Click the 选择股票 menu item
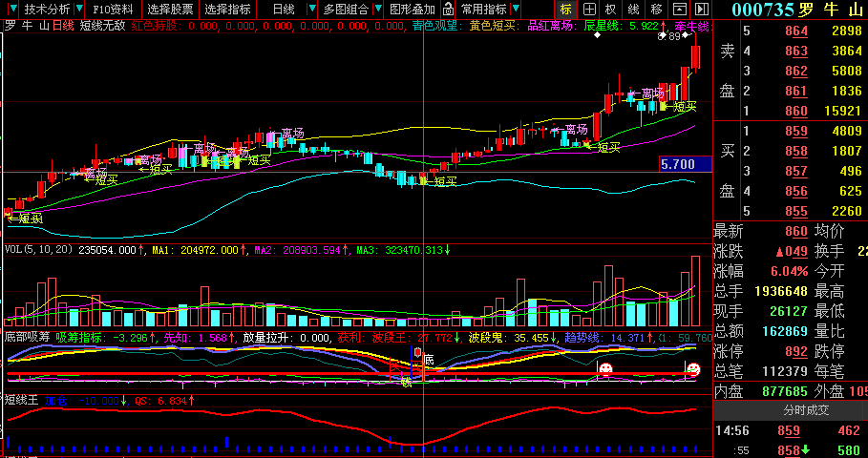Screen dimensions: 868x458 pos(170,9)
